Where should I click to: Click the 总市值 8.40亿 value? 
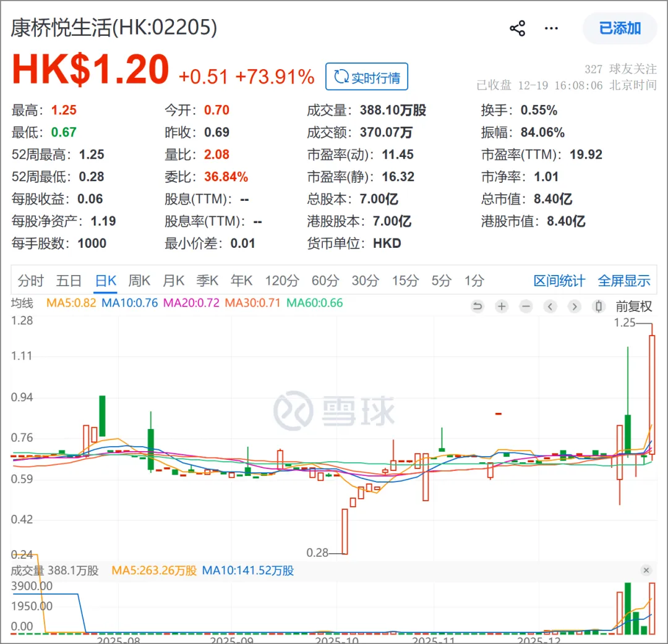pyautogui.click(x=552, y=199)
